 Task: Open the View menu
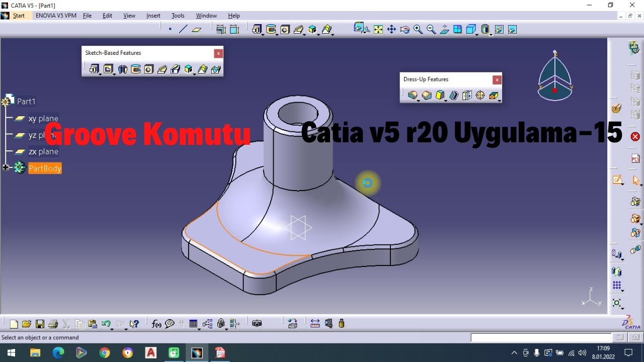coord(129,16)
